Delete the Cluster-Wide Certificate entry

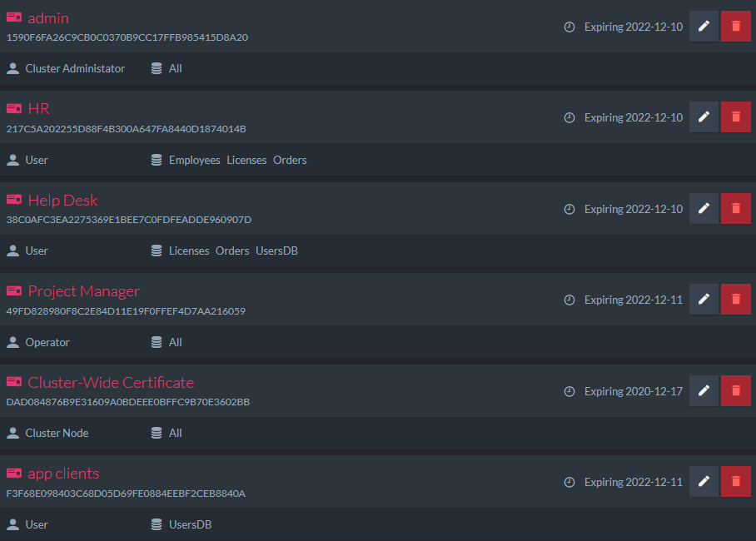tap(736, 390)
